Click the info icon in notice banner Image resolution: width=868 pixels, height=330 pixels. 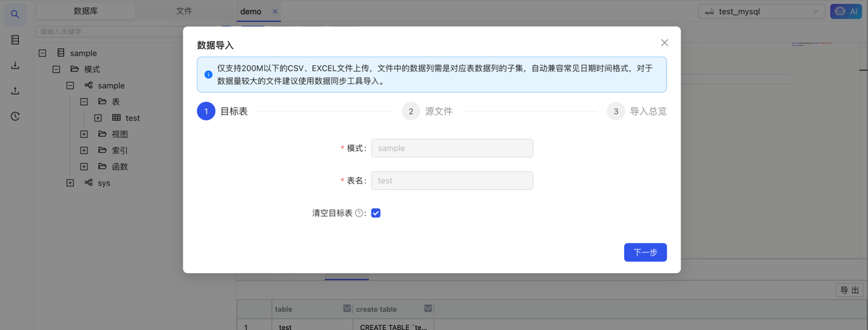pyautogui.click(x=208, y=74)
